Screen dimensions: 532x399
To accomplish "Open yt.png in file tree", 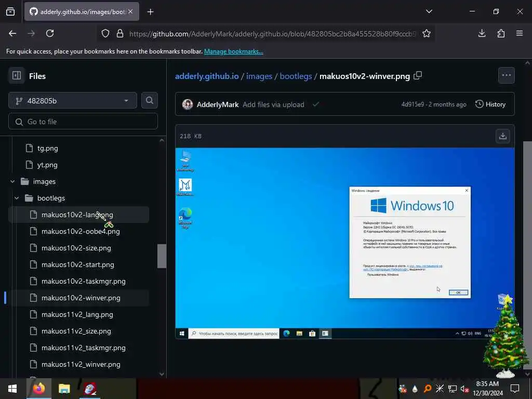I will (47, 165).
